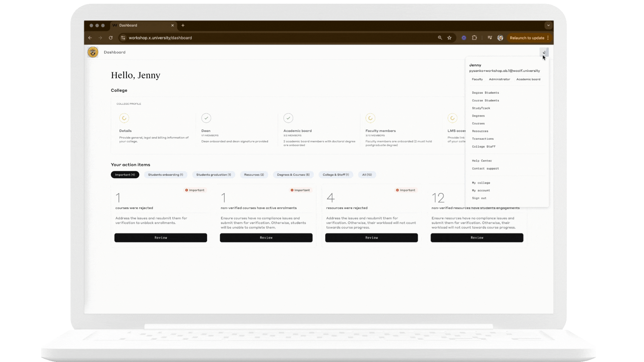
Task: Open Chrome profile avatar icon
Action: (500, 38)
